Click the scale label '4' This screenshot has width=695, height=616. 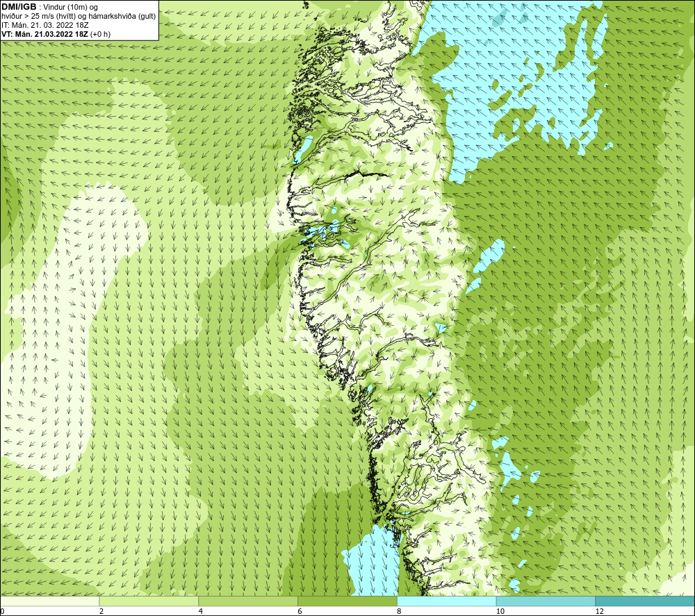[201, 612]
